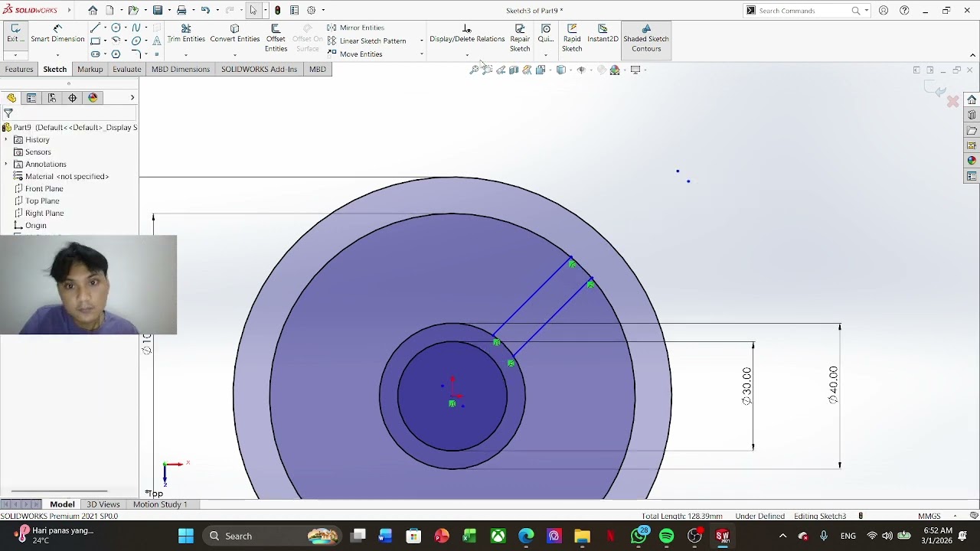Screen dimensions: 980x551
Task: Click the Exit Sketch icon
Action: coord(15,28)
